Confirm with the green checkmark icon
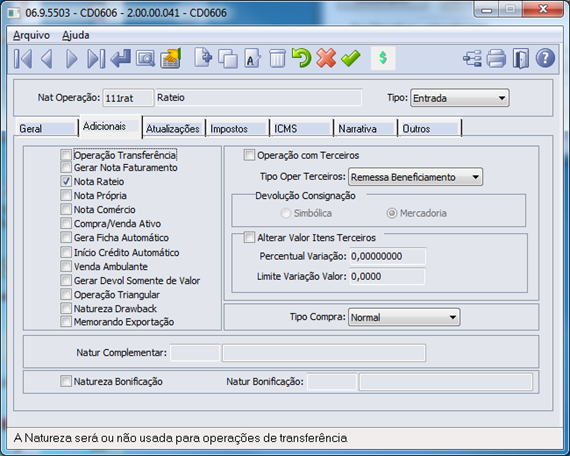 pyautogui.click(x=351, y=58)
